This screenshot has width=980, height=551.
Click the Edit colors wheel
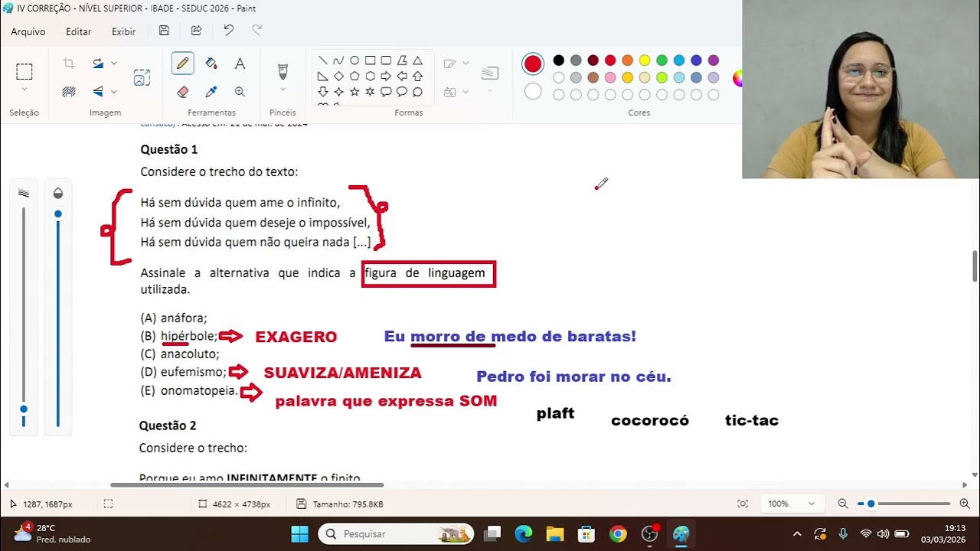737,77
